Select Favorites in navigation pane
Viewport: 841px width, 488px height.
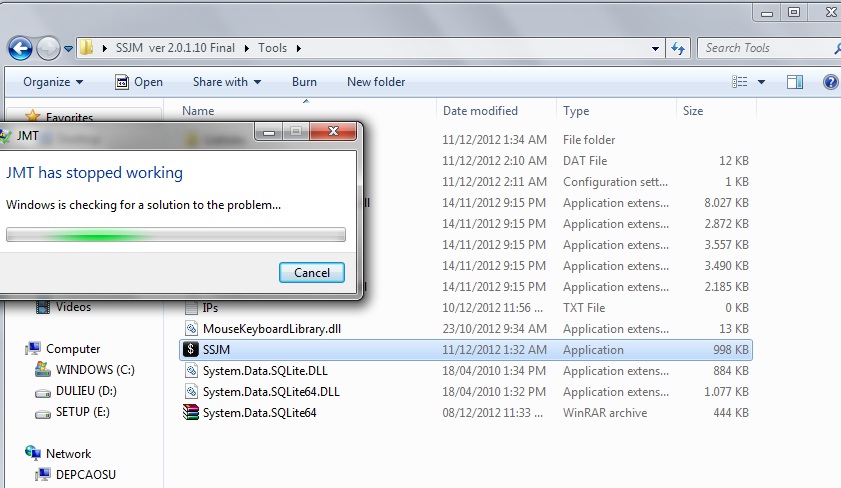pos(69,117)
